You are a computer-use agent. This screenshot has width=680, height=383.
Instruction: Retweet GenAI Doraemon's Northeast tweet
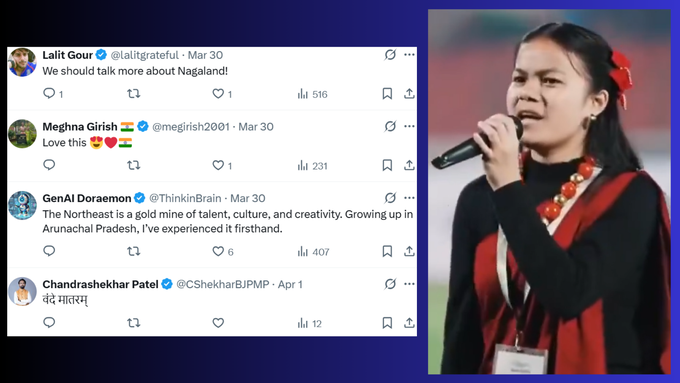(134, 251)
